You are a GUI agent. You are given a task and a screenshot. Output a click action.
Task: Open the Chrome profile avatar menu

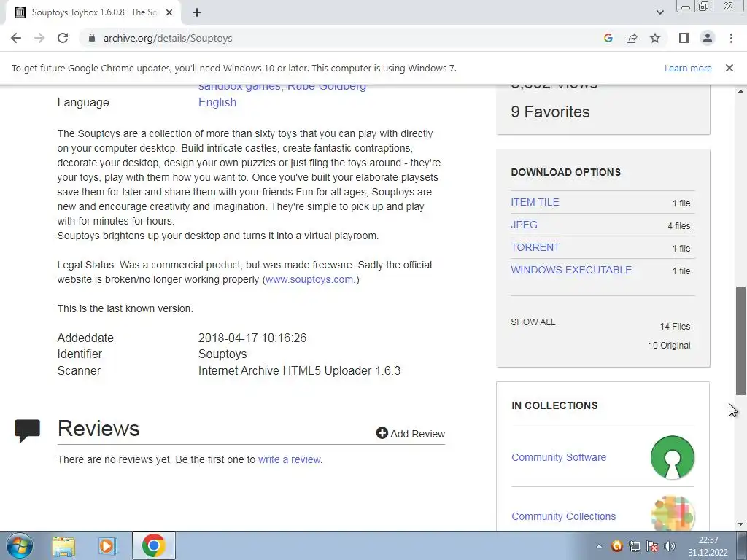(x=708, y=38)
